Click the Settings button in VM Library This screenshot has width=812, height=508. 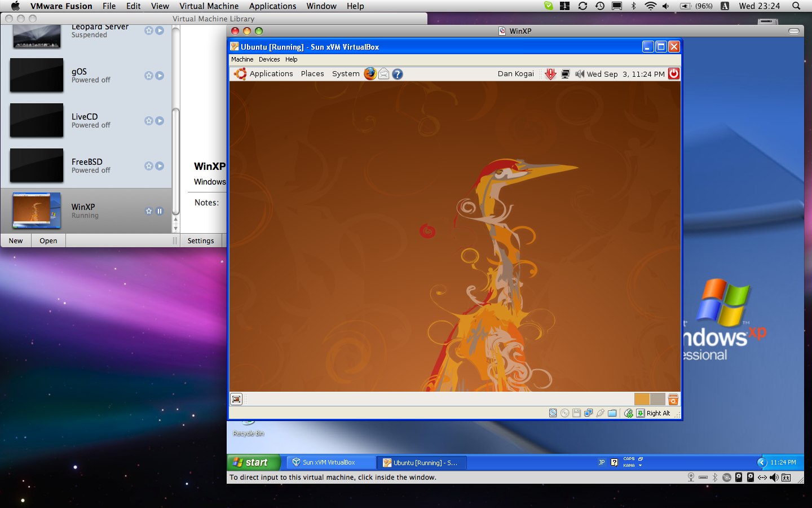[201, 240]
